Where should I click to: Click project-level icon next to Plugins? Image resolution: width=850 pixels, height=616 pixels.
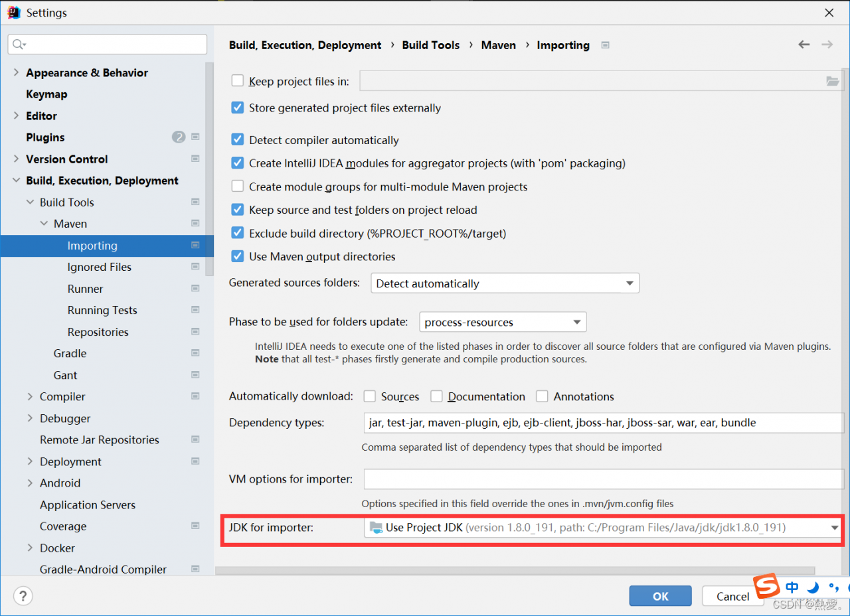point(195,137)
